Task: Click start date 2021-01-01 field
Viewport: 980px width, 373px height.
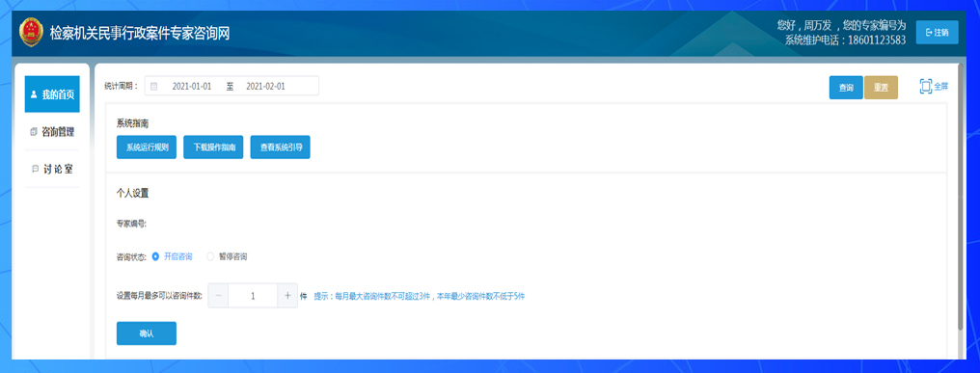Action: click(x=192, y=86)
